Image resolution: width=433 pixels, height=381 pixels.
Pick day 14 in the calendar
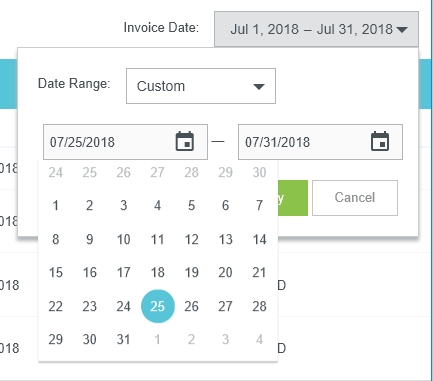(259, 239)
